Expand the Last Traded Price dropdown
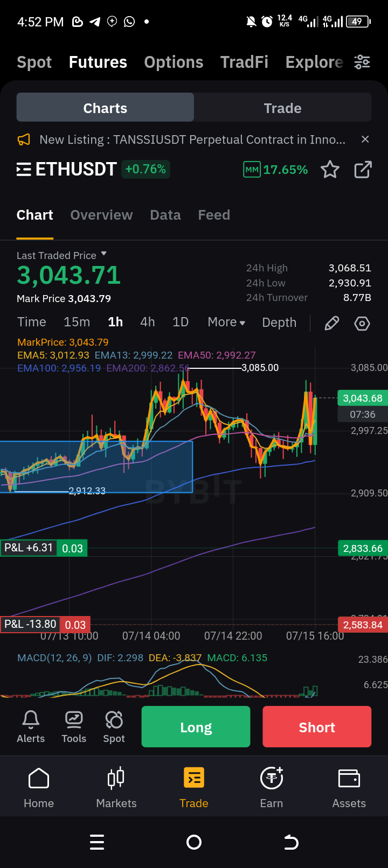388x868 pixels. point(104,254)
